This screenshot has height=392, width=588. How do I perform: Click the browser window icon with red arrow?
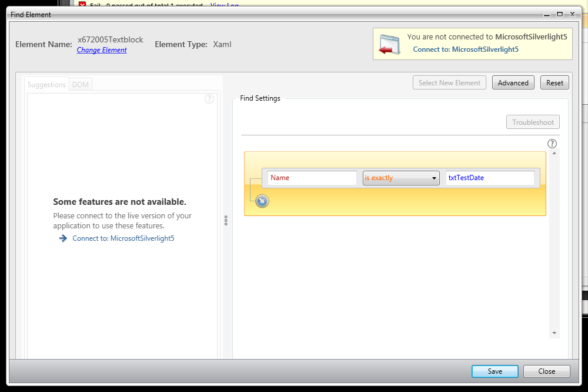(x=389, y=45)
